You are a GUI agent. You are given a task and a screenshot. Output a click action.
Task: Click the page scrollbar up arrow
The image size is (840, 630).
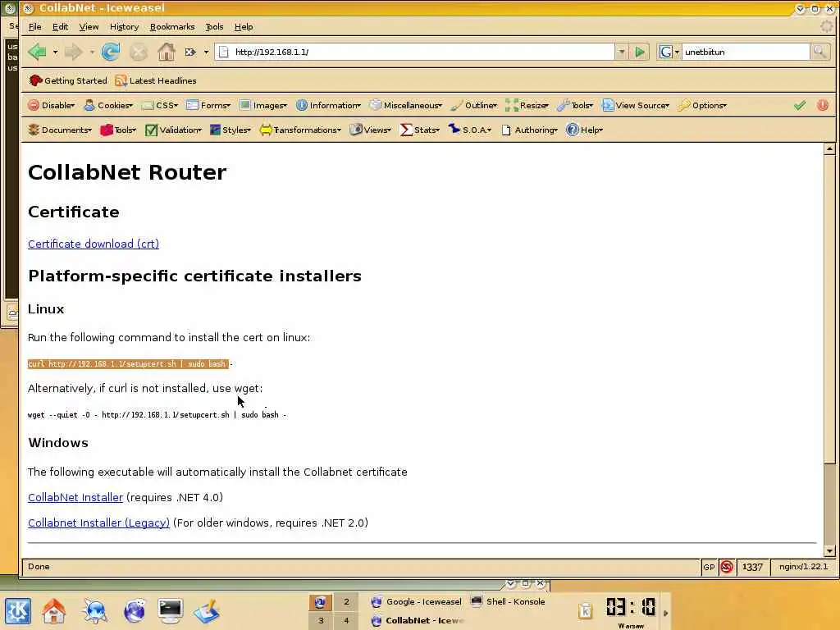[830, 148]
